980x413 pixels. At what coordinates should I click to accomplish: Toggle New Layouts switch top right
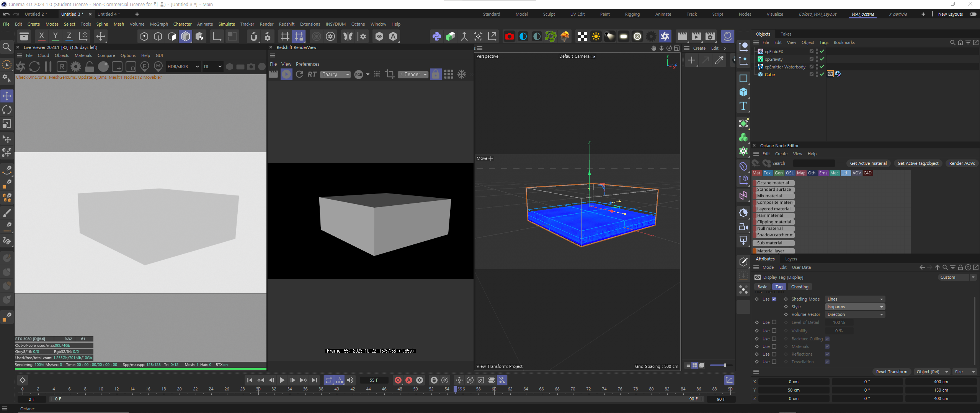[x=973, y=14]
